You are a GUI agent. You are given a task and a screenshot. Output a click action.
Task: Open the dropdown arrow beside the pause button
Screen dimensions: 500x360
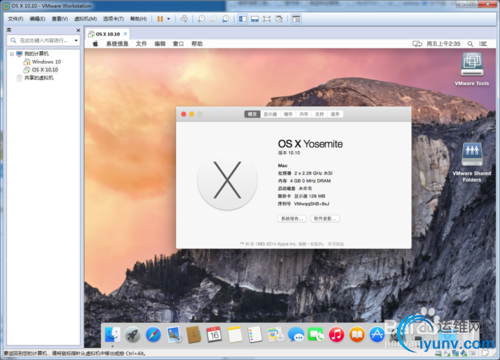point(169,19)
